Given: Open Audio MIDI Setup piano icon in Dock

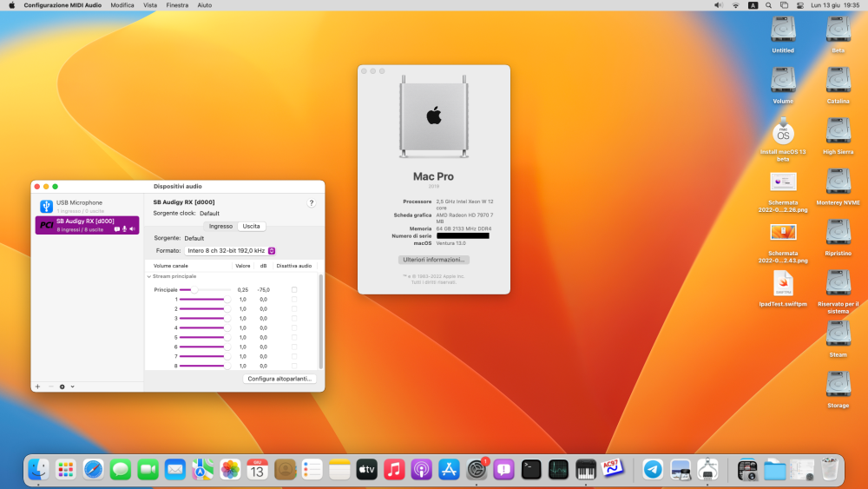Looking at the screenshot, I should (586, 470).
